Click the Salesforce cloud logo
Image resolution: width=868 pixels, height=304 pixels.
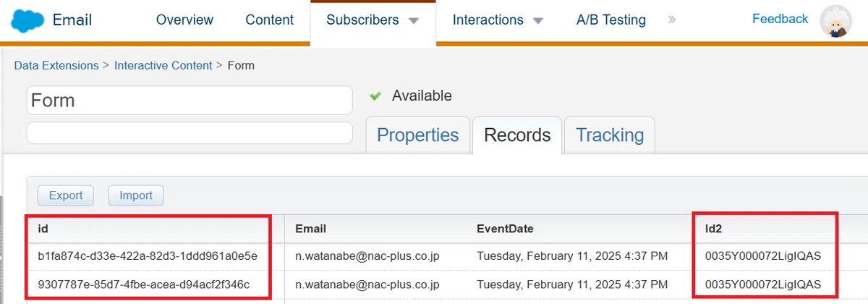[26, 20]
